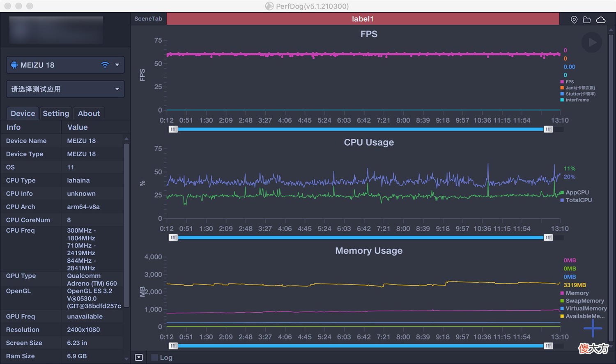This screenshot has width=616, height=364.
Task: Switch to the About tab
Action: [x=89, y=113]
